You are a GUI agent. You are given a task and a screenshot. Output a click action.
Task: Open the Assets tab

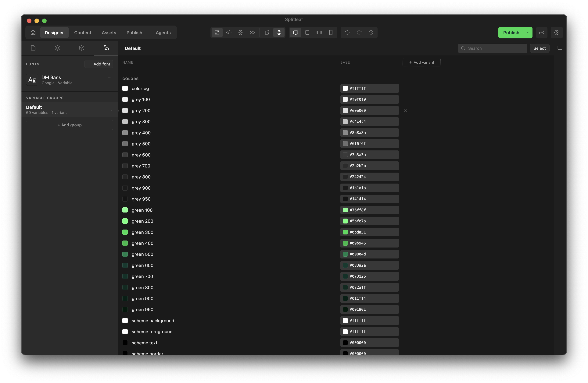click(109, 33)
